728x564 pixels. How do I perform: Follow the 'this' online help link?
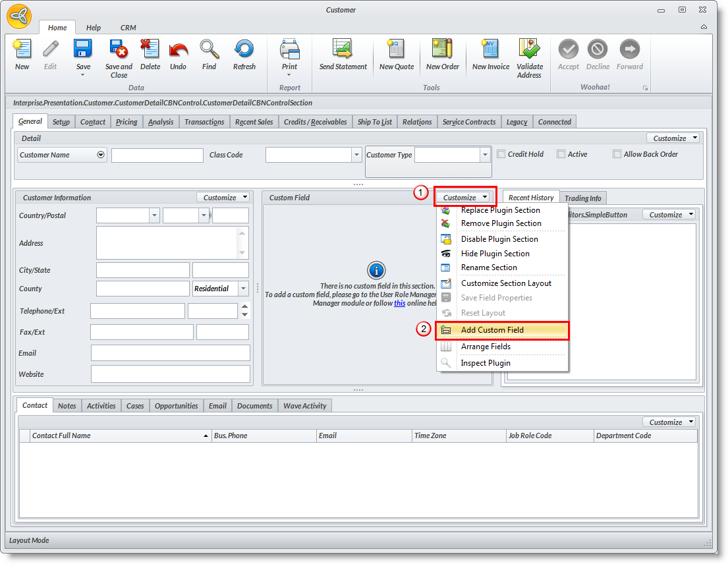click(399, 303)
